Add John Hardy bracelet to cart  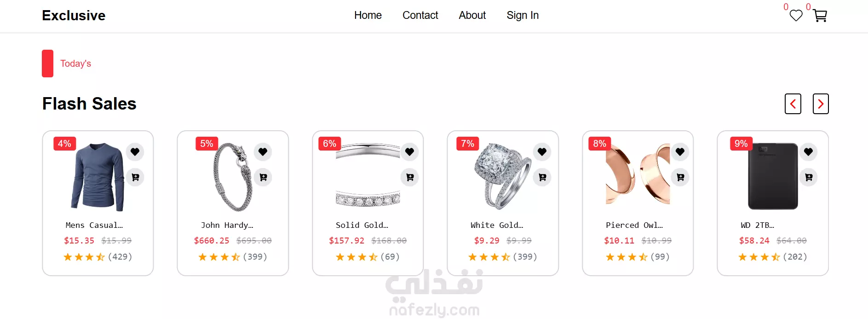click(x=263, y=177)
